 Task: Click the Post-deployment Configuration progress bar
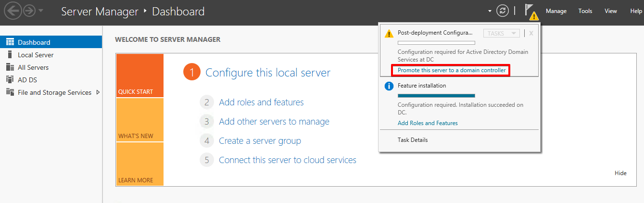click(x=436, y=43)
